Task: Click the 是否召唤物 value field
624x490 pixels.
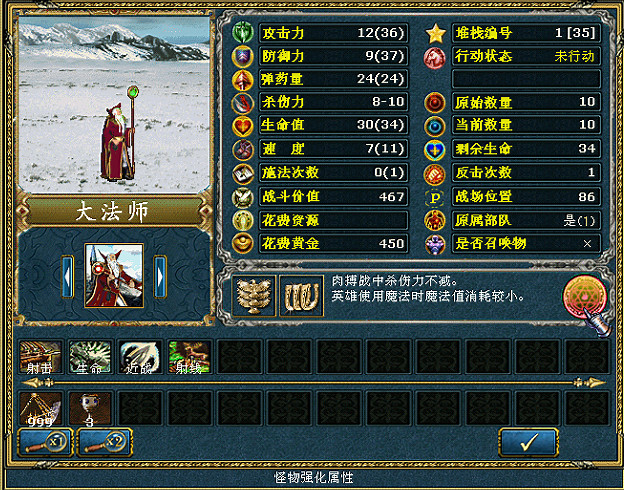Action: pyautogui.click(x=526, y=243)
